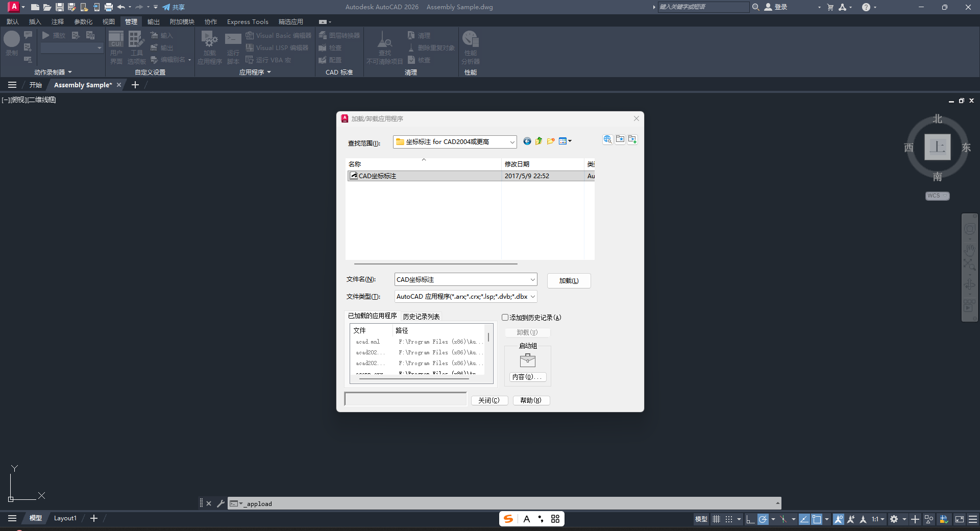This screenshot has height=531, width=980.
Task: Toggle the grid display in status bar
Action: click(x=717, y=519)
